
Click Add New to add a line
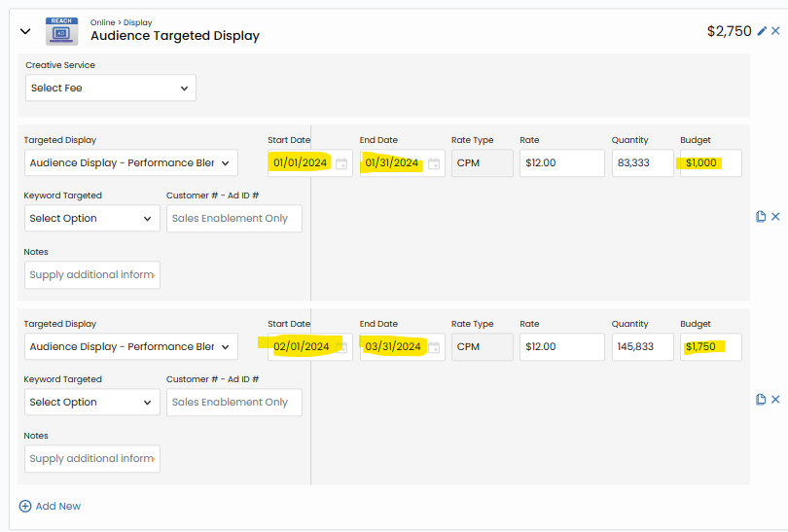coord(50,506)
